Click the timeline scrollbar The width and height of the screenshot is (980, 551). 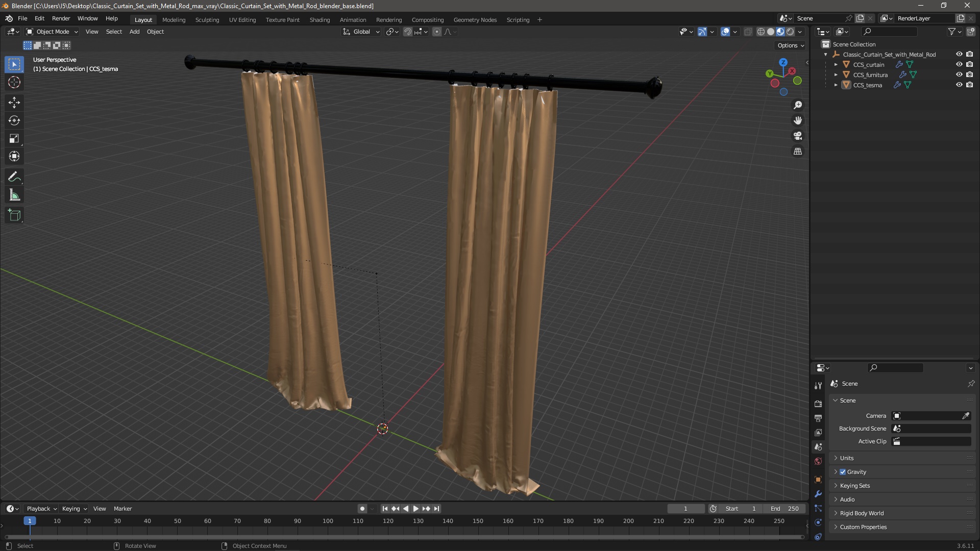coord(404,537)
